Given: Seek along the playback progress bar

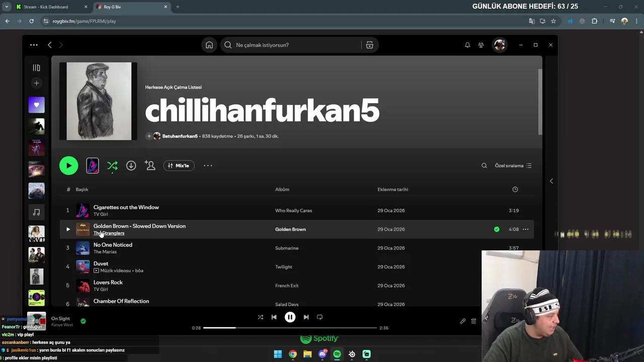Looking at the screenshot, I should pos(290,328).
